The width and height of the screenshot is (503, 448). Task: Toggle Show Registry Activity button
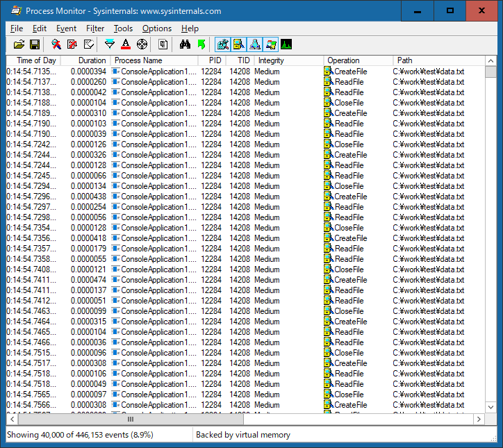click(222, 44)
